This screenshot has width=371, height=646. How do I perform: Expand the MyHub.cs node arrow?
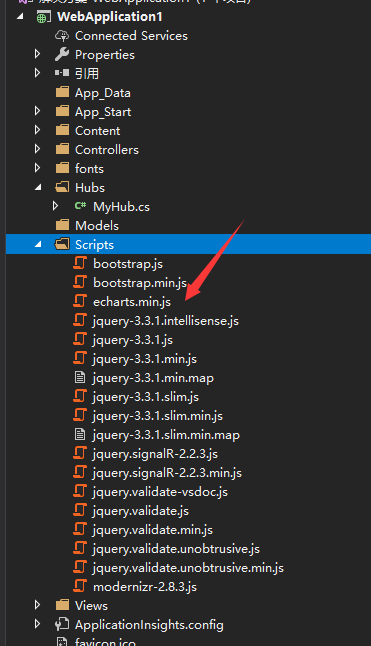point(56,206)
